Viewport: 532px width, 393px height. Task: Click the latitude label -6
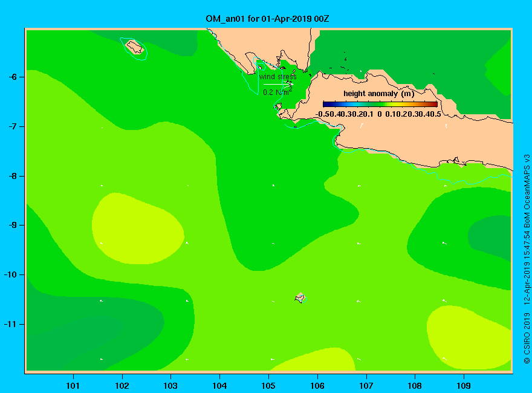click(x=13, y=77)
